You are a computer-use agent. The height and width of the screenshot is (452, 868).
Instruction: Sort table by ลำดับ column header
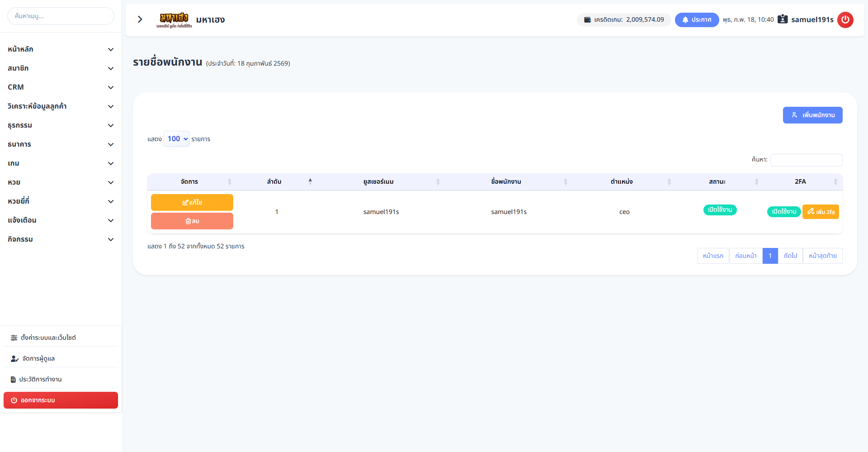pos(274,182)
